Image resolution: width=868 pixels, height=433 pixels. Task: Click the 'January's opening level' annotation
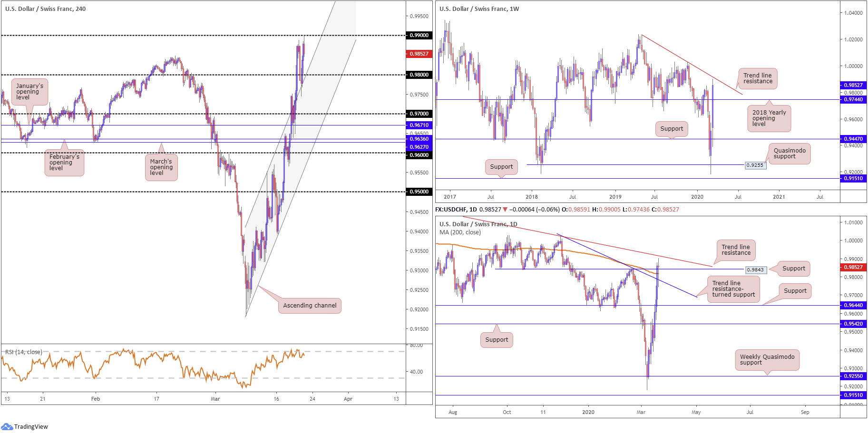pyautogui.click(x=29, y=92)
